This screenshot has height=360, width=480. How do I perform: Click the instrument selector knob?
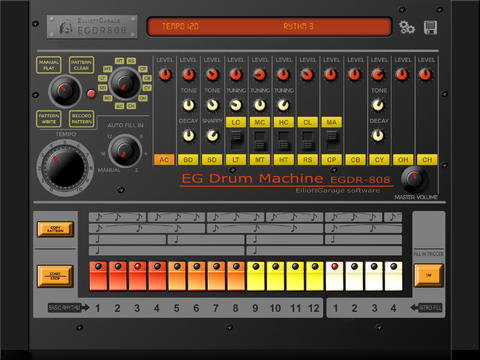(x=125, y=84)
